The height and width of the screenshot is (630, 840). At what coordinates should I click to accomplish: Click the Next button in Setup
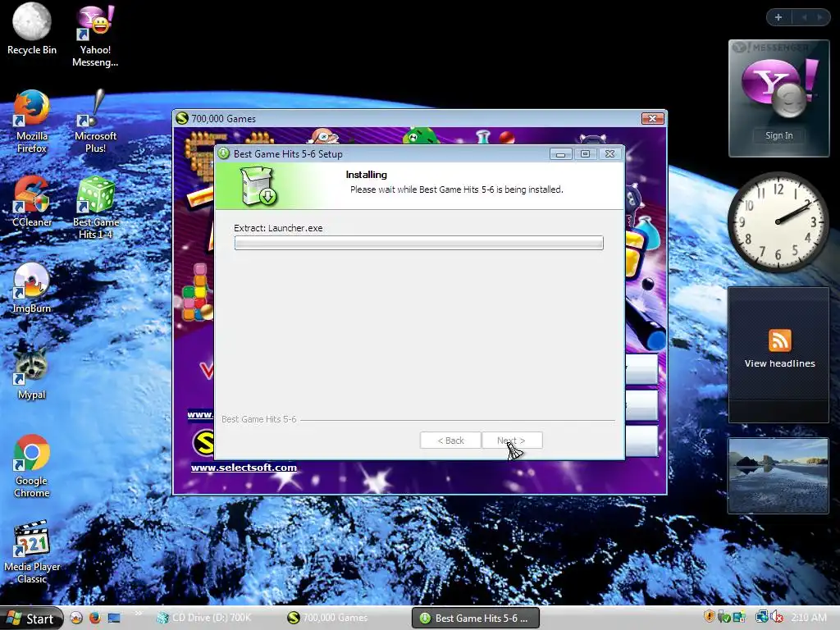pyautogui.click(x=512, y=441)
